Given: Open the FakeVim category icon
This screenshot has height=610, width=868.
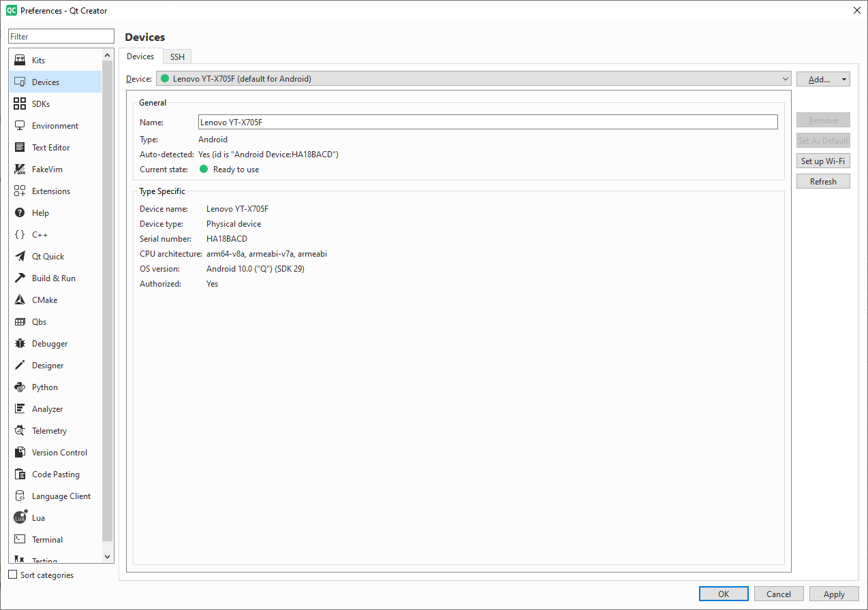Looking at the screenshot, I should (x=20, y=170).
